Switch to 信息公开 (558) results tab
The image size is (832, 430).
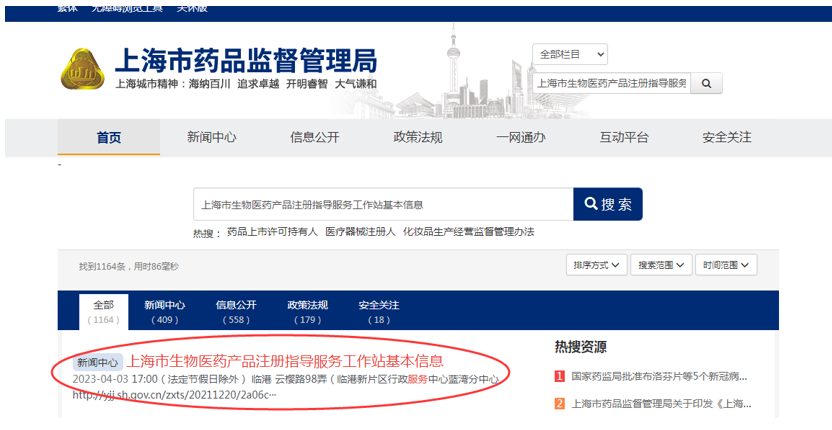(236, 311)
